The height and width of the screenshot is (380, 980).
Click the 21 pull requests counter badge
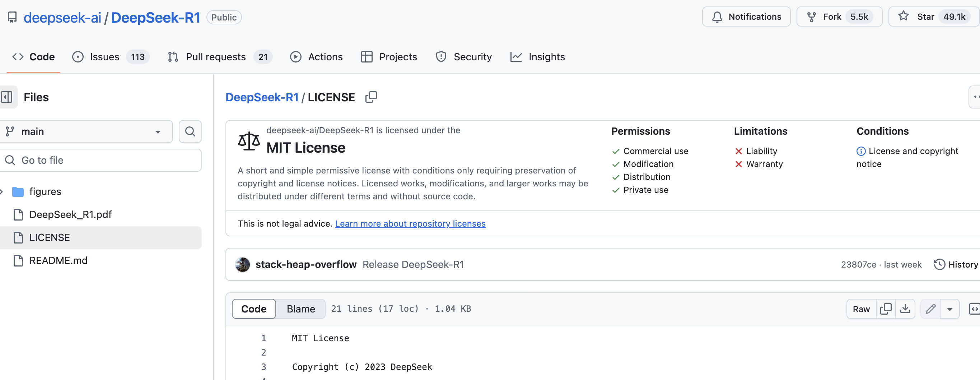(263, 57)
